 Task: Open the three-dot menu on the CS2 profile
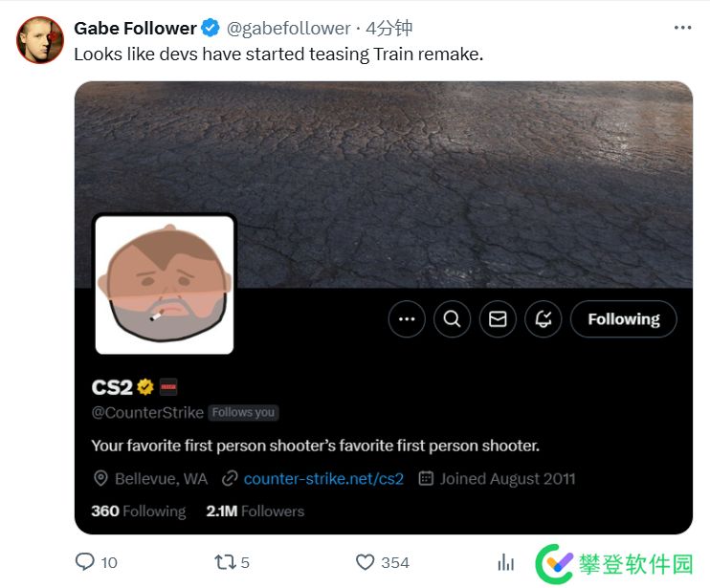pos(407,319)
